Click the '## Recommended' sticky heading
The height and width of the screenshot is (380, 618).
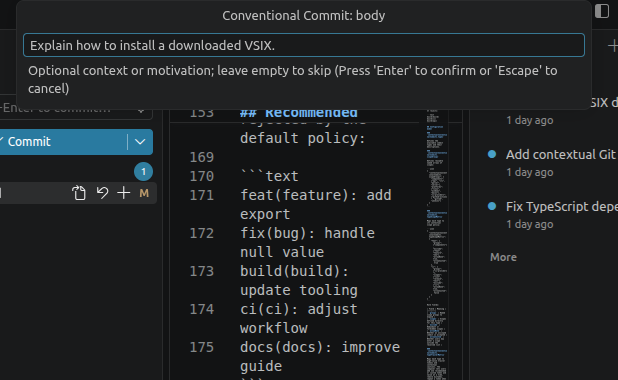coord(299,114)
